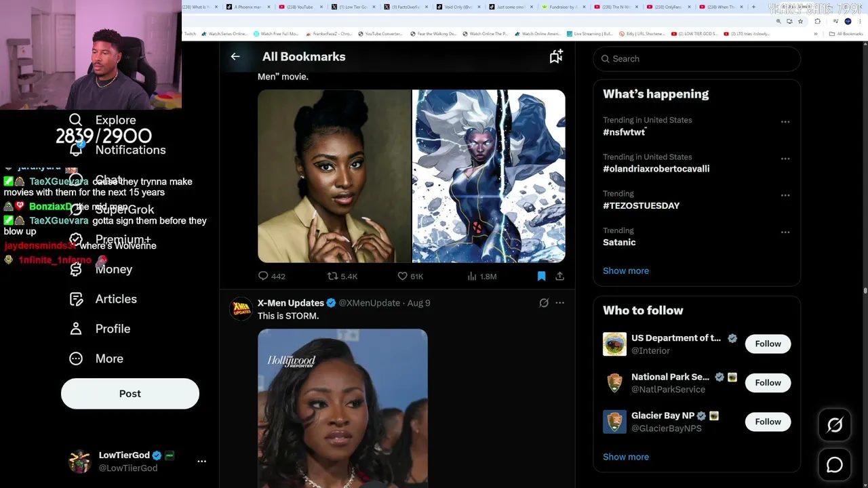
Task: Open National Park Service avatar
Action: [615, 383]
